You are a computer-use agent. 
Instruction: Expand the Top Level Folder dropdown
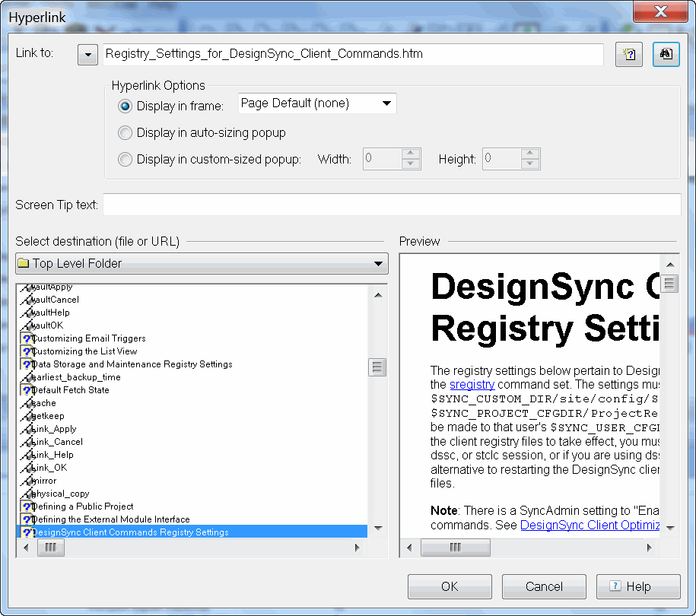tap(202, 264)
